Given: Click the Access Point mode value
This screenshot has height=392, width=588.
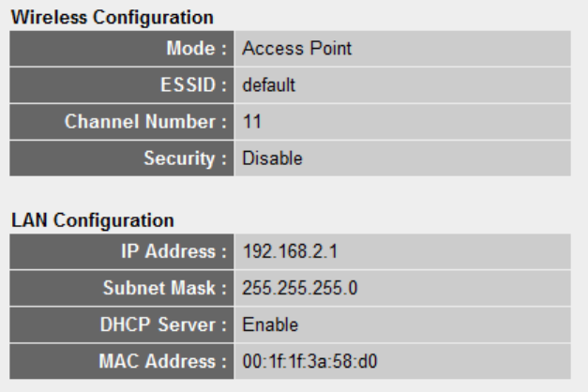Looking at the screenshot, I should 297,49.
